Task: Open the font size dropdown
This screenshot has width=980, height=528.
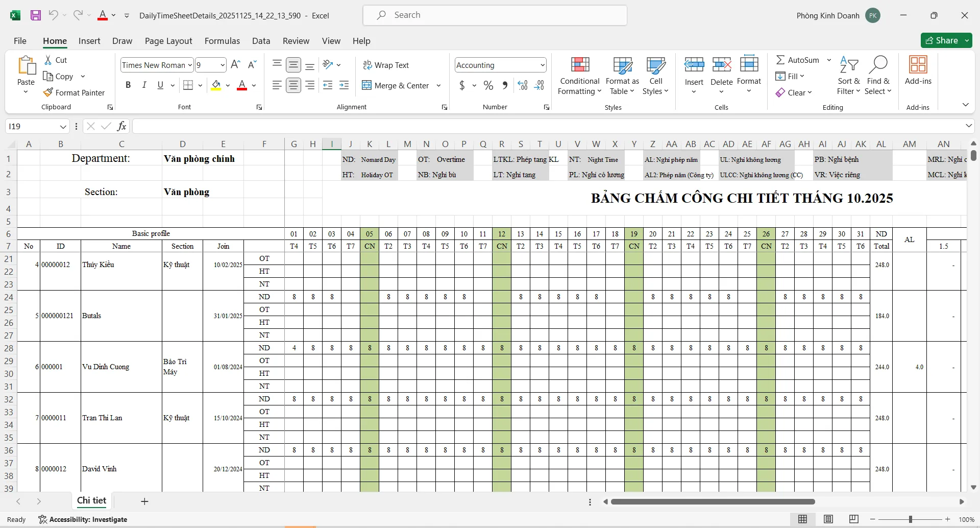Action: pos(223,65)
